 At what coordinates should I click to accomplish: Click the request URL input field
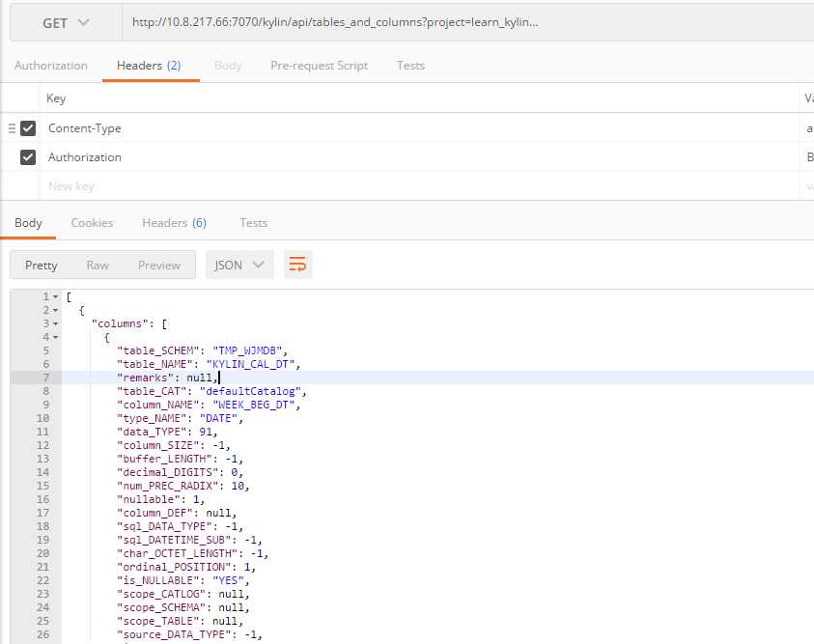[467, 23]
